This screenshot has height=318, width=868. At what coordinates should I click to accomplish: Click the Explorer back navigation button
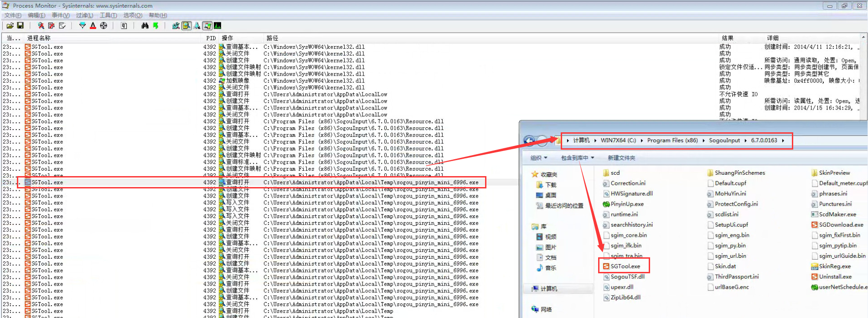point(529,141)
